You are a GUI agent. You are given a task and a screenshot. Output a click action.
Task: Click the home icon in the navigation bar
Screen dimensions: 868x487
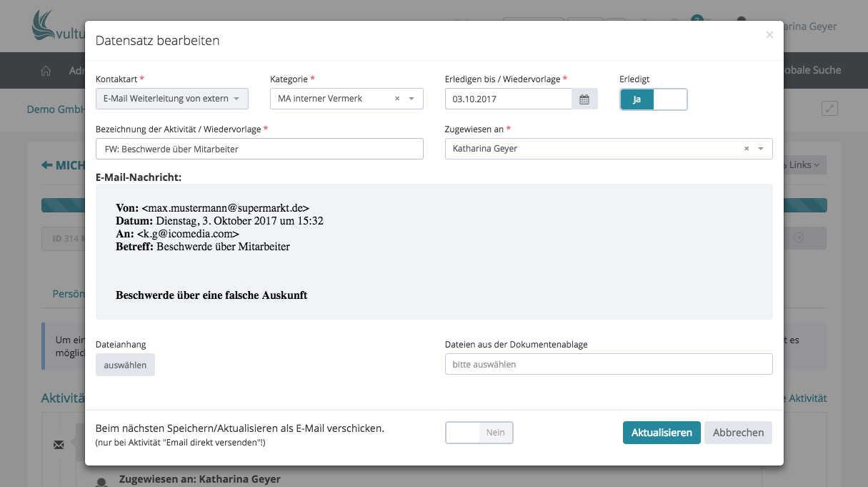point(46,71)
